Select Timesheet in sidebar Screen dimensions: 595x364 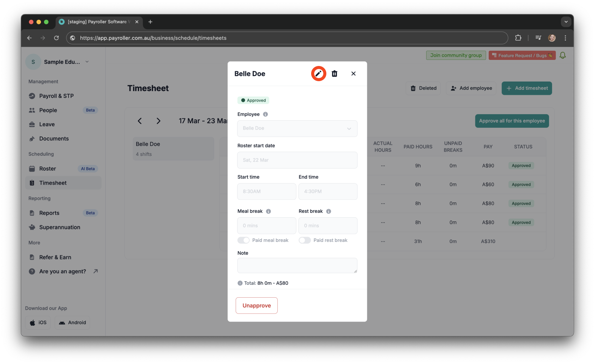pos(63,183)
